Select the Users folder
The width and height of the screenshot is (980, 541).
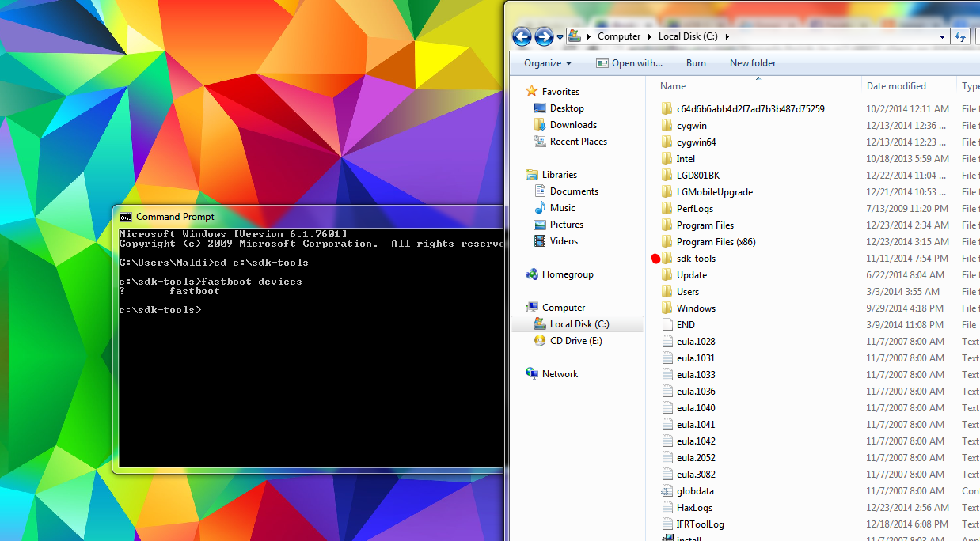tap(688, 292)
